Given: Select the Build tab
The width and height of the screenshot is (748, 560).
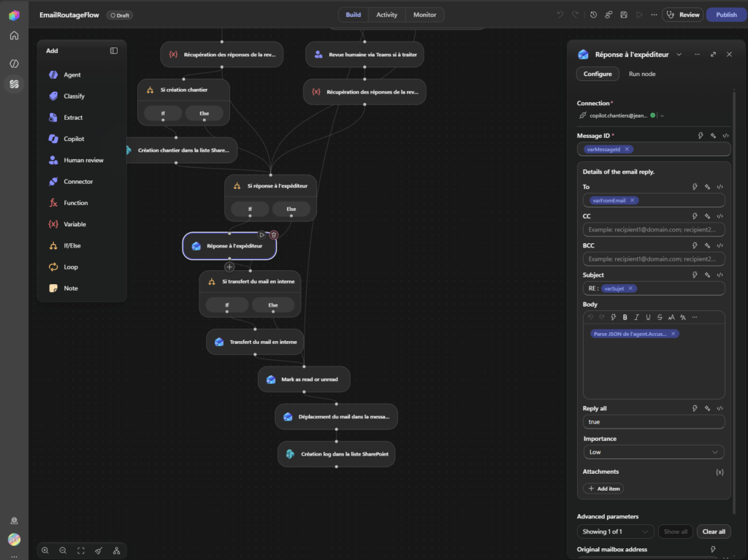Looking at the screenshot, I should click(x=353, y=15).
